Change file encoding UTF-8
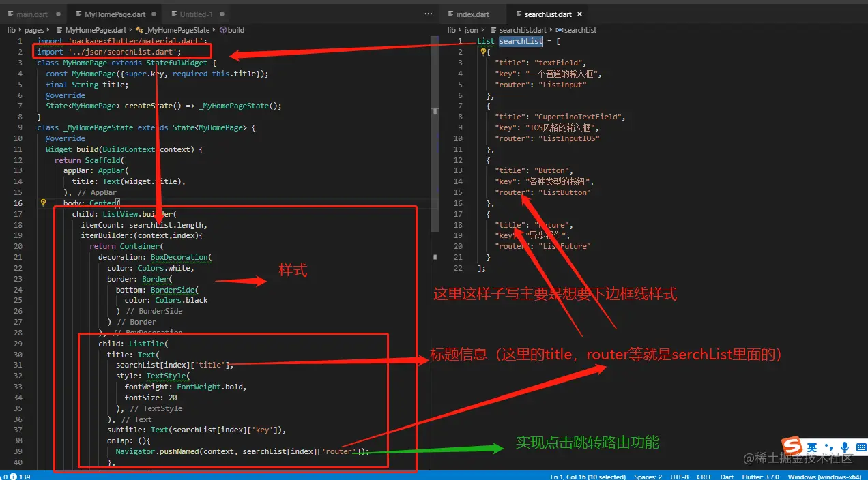This screenshot has width=868, height=480. [x=680, y=476]
